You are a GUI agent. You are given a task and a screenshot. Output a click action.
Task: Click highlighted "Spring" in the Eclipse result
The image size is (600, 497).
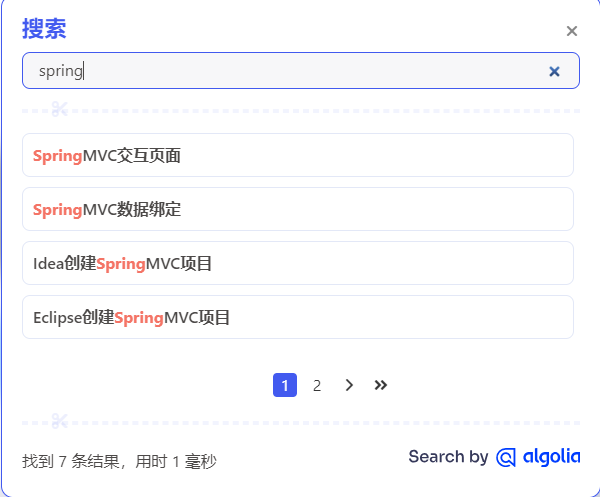[139, 318]
